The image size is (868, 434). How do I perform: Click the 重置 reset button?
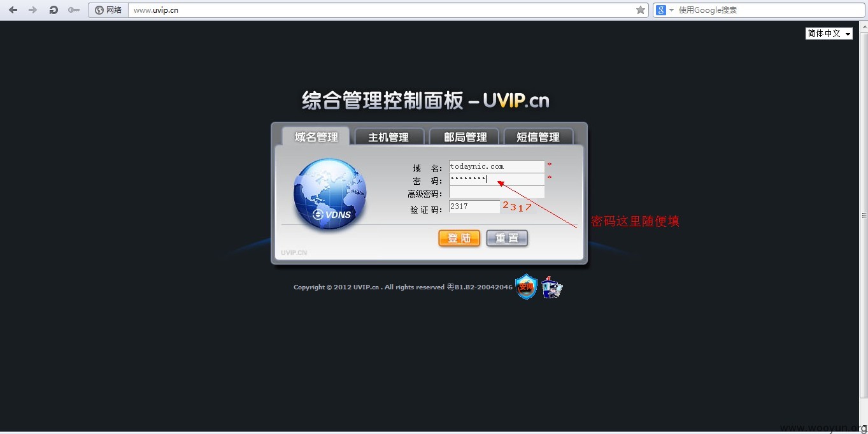tap(507, 238)
